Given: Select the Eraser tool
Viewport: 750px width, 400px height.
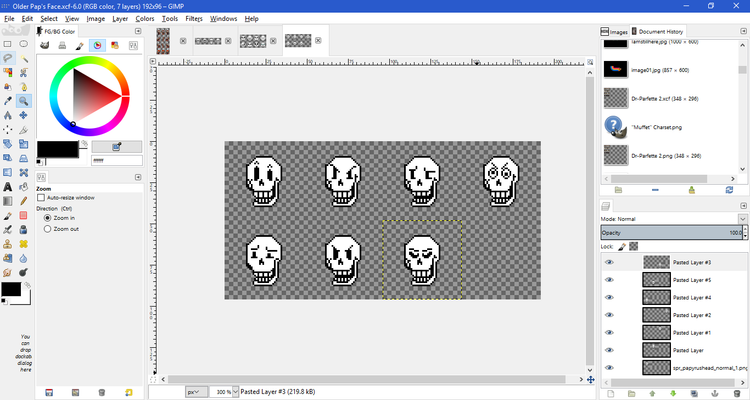Looking at the screenshot, I should pos(23,215).
